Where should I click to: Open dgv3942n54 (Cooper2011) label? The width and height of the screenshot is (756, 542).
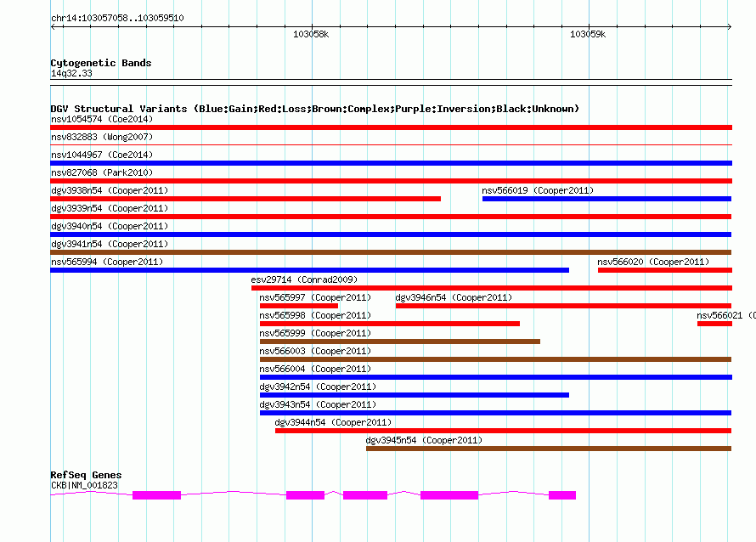pos(318,387)
